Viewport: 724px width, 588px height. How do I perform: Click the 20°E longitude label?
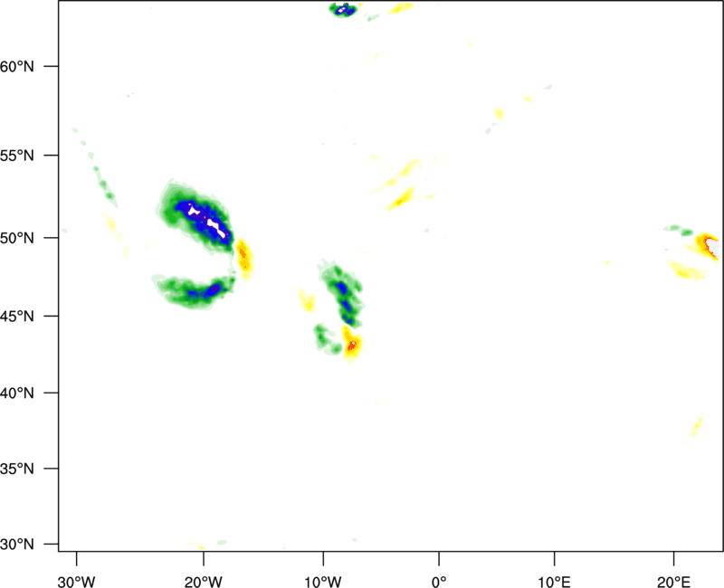[x=673, y=582]
